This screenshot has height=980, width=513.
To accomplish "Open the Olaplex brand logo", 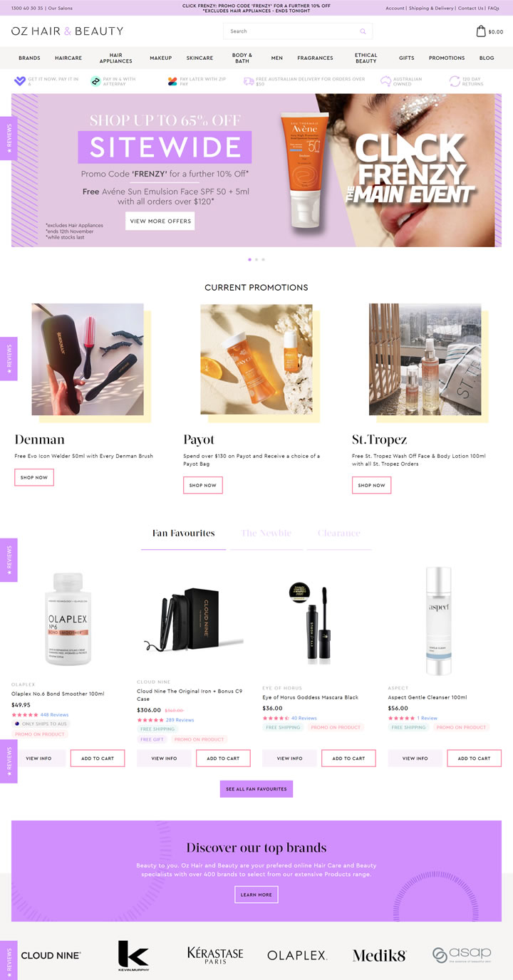I will 297,955.
